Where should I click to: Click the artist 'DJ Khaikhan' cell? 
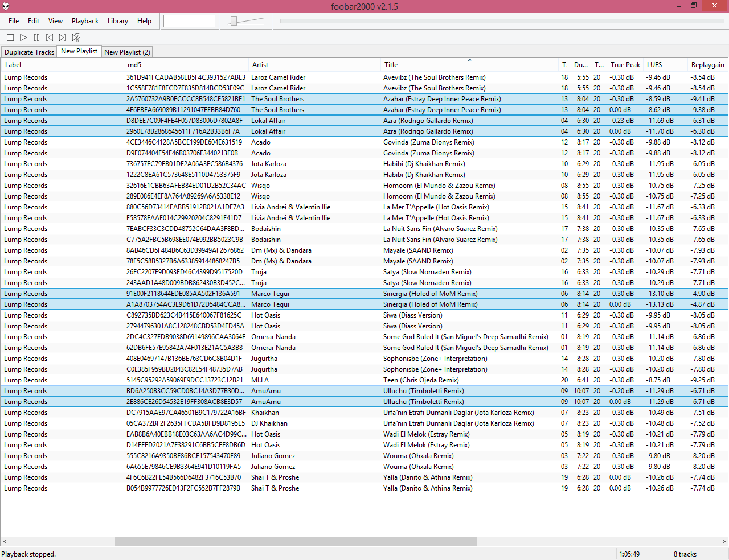click(x=269, y=423)
